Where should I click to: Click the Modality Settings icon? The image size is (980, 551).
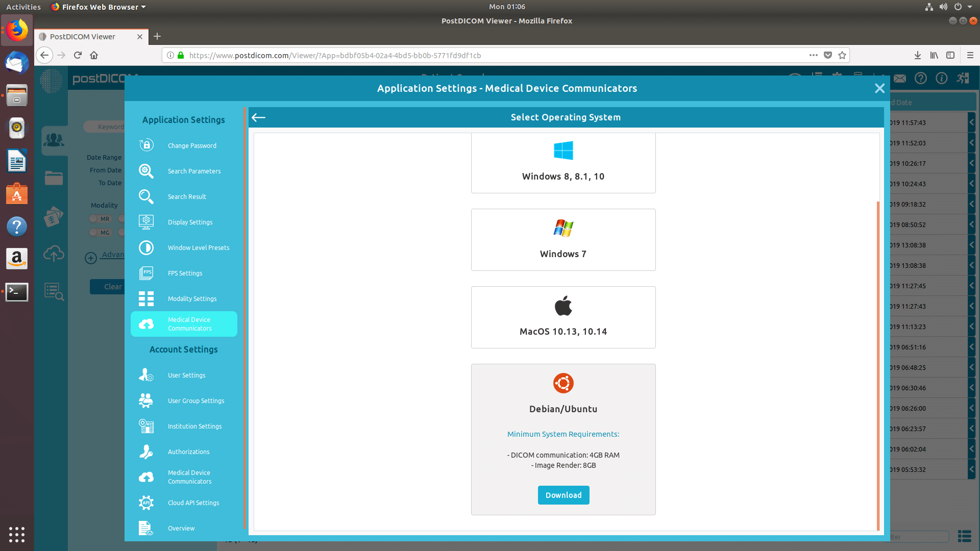[x=145, y=298]
